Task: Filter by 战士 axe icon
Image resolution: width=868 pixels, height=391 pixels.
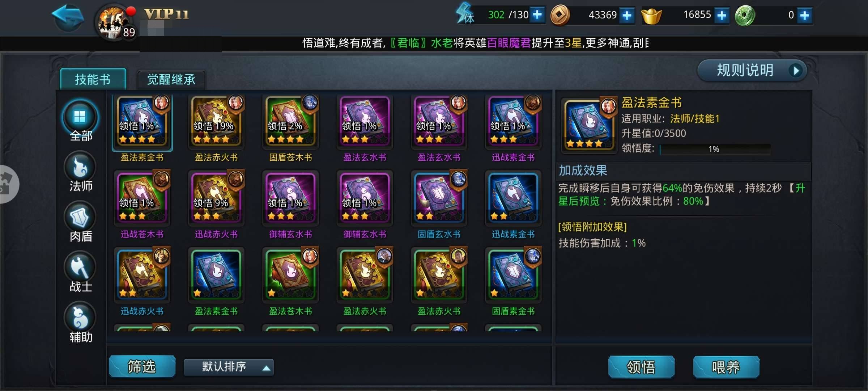Action: pos(80,267)
